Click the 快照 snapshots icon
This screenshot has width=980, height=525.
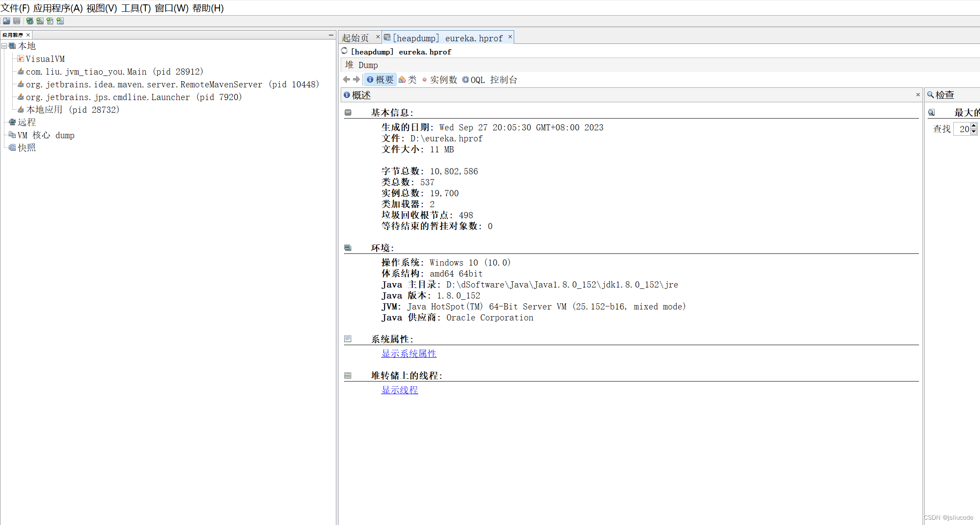[12, 147]
